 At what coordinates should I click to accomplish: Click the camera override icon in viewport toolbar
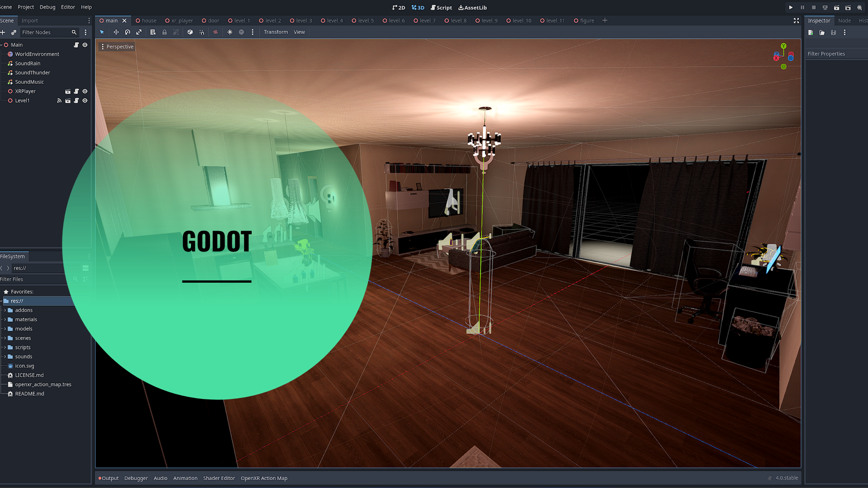tap(216, 32)
